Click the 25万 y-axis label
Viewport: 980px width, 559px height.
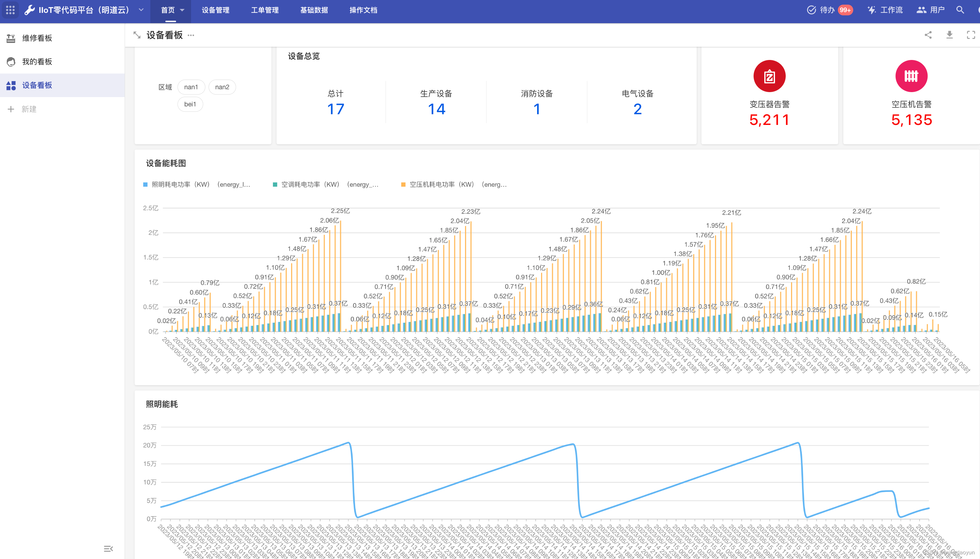pyautogui.click(x=150, y=427)
